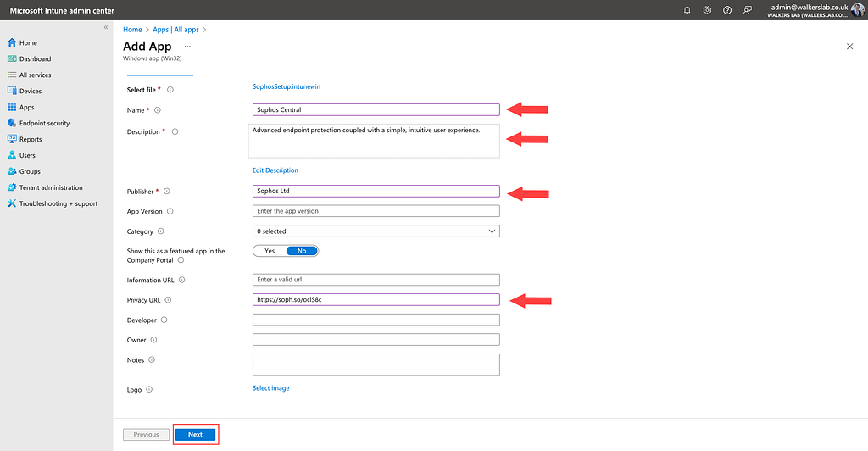Select No on featured app toggle
The height and width of the screenshot is (451, 868).
tap(302, 251)
